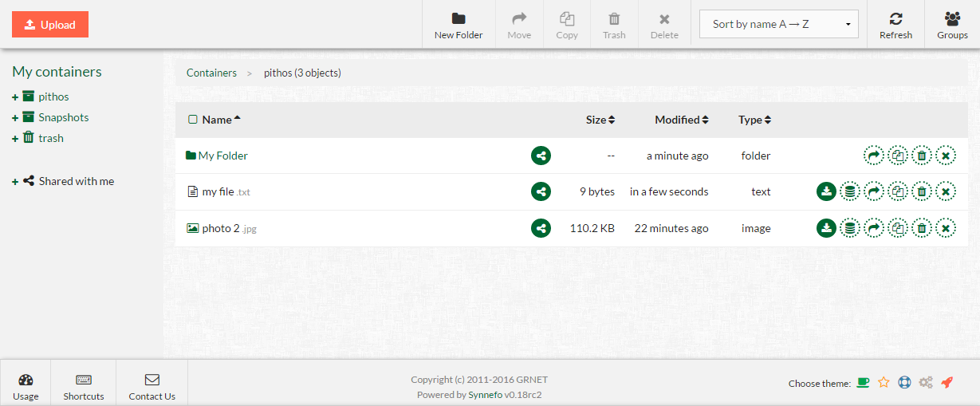
Task: Toggle the select-all checkbox beside Name
Action: tap(192, 120)
